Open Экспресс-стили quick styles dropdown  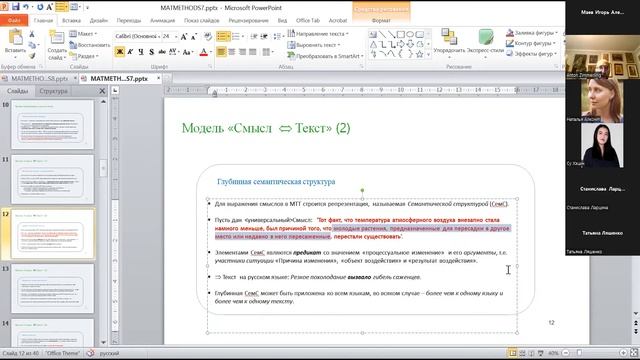tap(485, 43)
